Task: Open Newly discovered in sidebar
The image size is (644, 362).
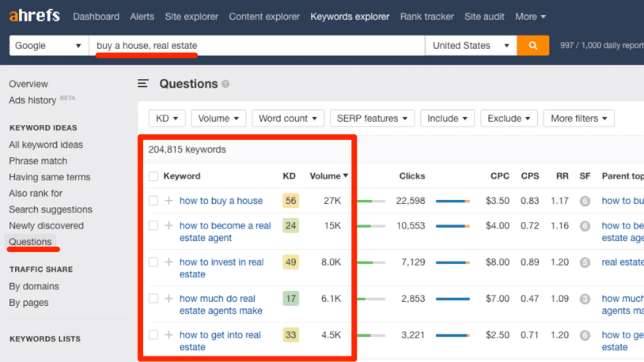Action: point(46,226)
